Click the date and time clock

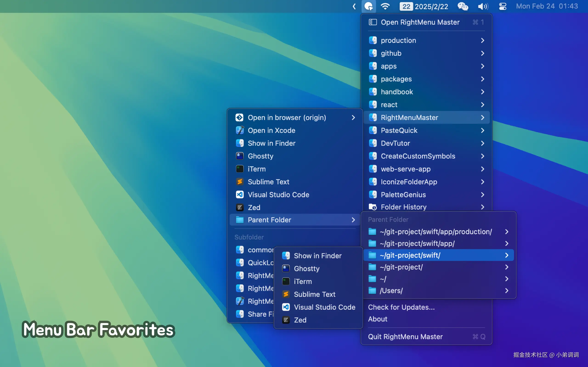[x=547, y=6]
